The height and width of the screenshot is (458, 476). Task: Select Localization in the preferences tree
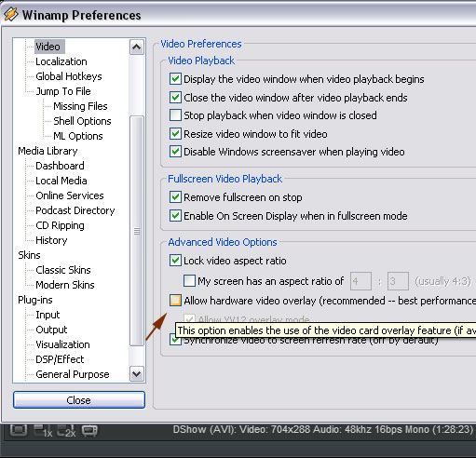(61, 61)
